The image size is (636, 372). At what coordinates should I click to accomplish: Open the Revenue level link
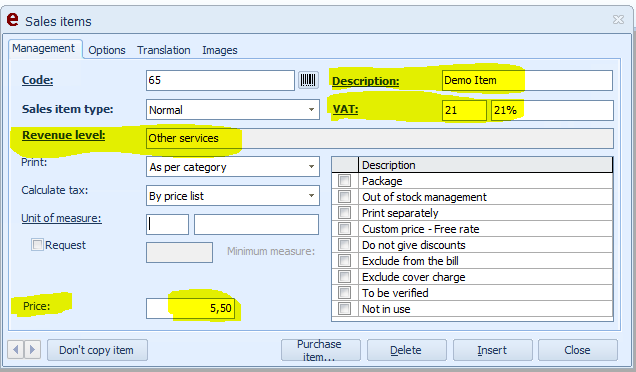(64, 135)
